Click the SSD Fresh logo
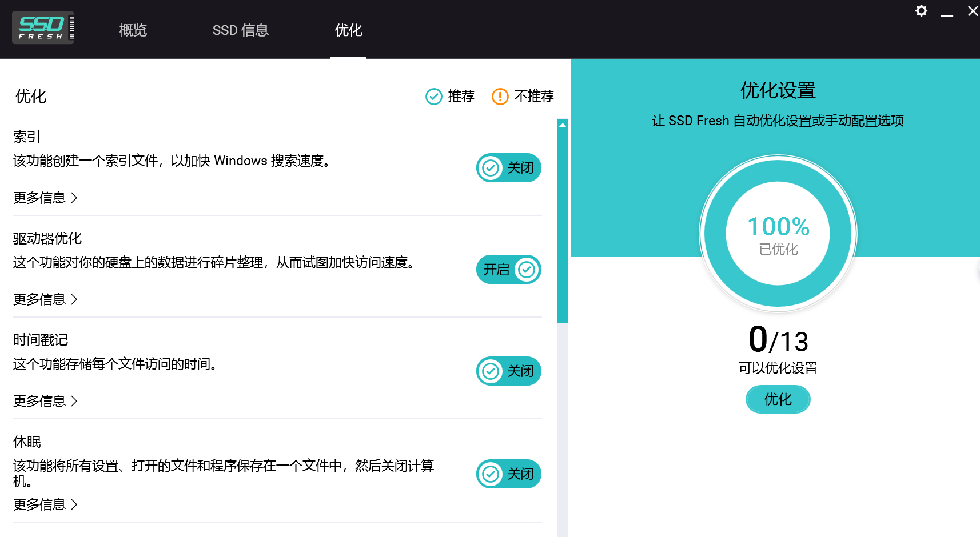The image size is (980, 537). point(43,27)
